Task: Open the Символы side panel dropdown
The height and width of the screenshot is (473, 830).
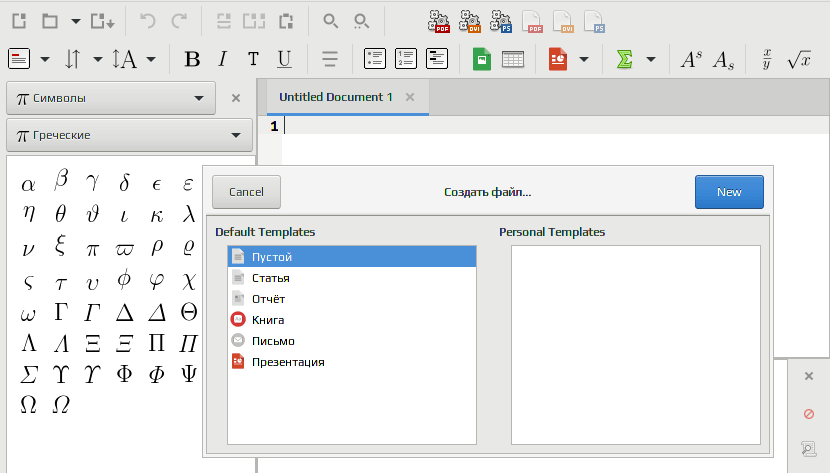Action: pos(111,98)
